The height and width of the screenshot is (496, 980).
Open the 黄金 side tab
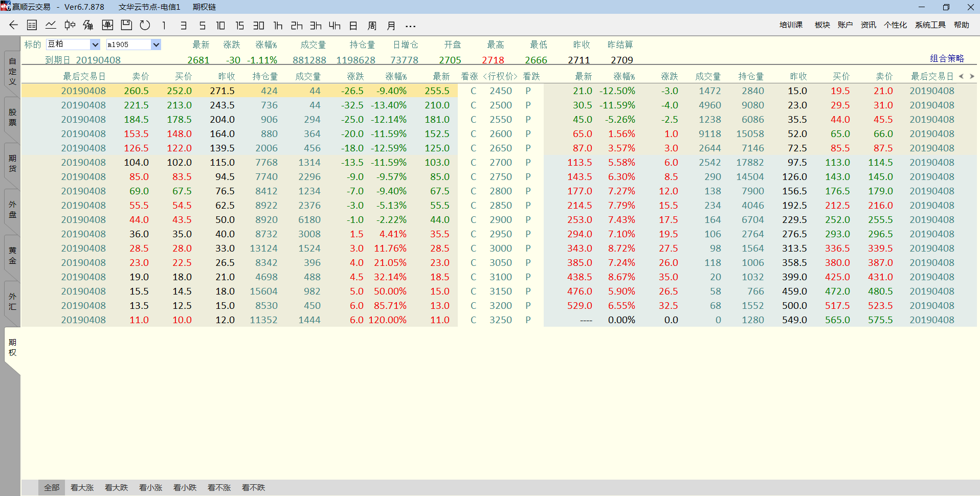pyautogui.click(x=12, y=255)
